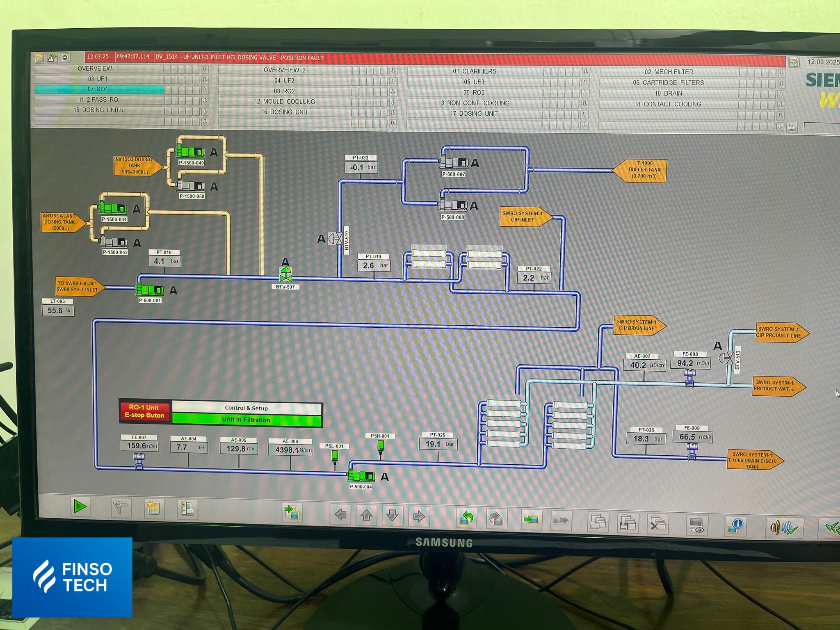Open the information icon in bottom toolbar

pyautogui.click(x=735, y=525)
